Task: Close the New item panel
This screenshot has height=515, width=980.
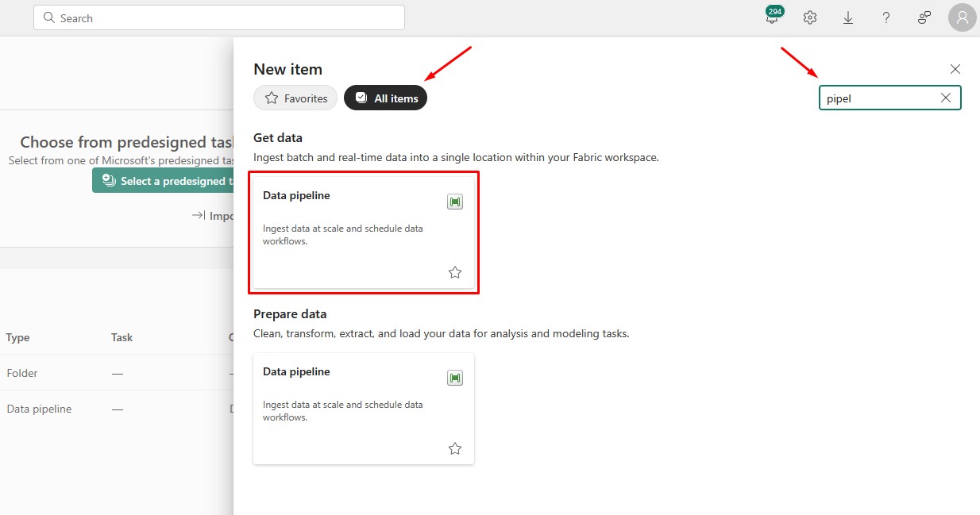Action: 955,69
